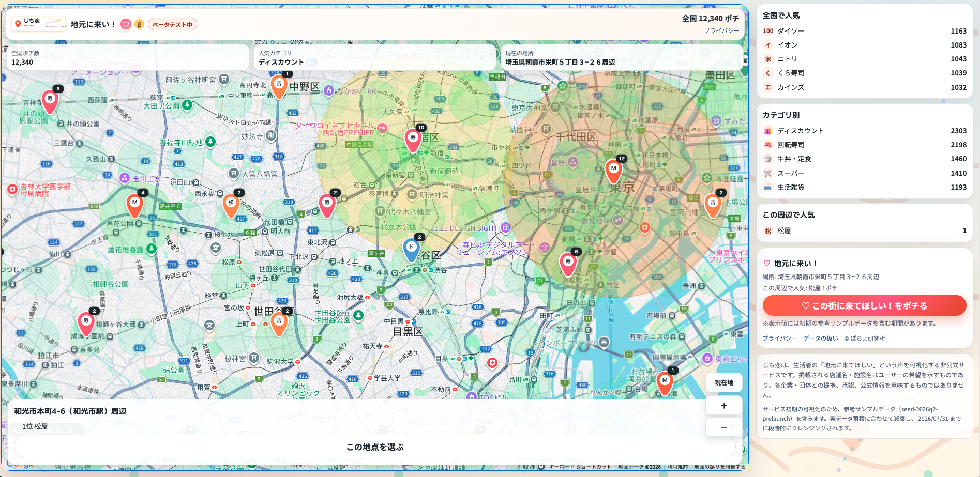Click the 蘆花恒春園 park marker

(x=152, y=249)
